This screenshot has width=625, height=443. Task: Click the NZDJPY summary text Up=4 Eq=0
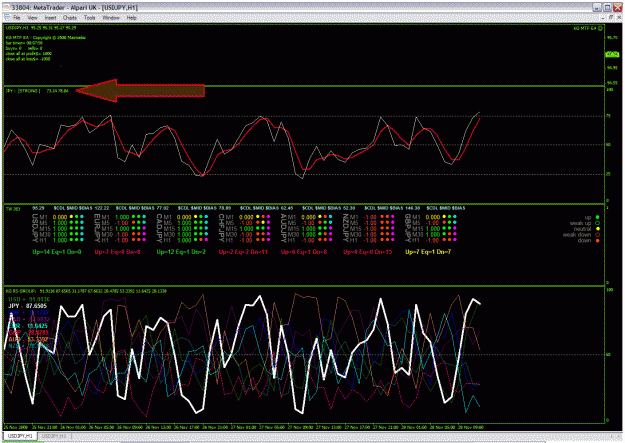[368, 252]
